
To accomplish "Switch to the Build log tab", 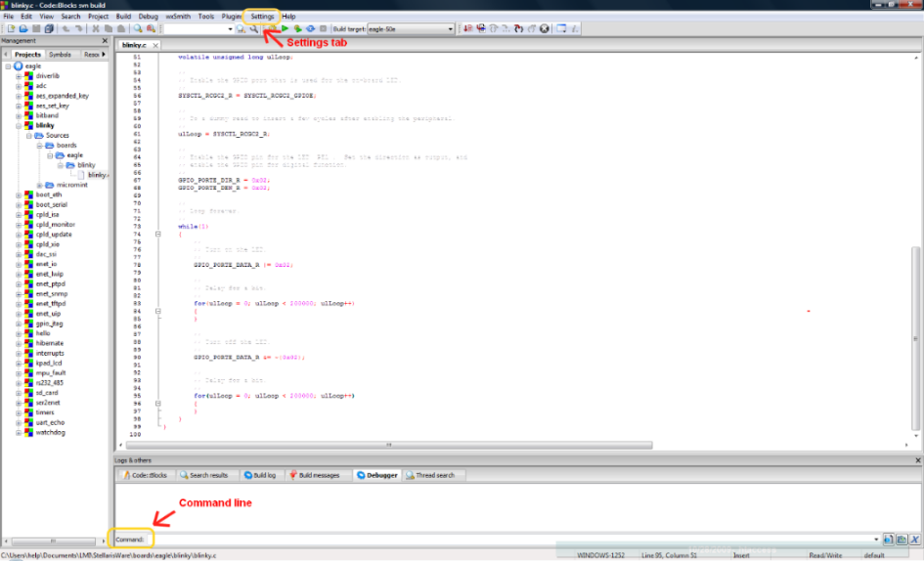I will (259, 475).
